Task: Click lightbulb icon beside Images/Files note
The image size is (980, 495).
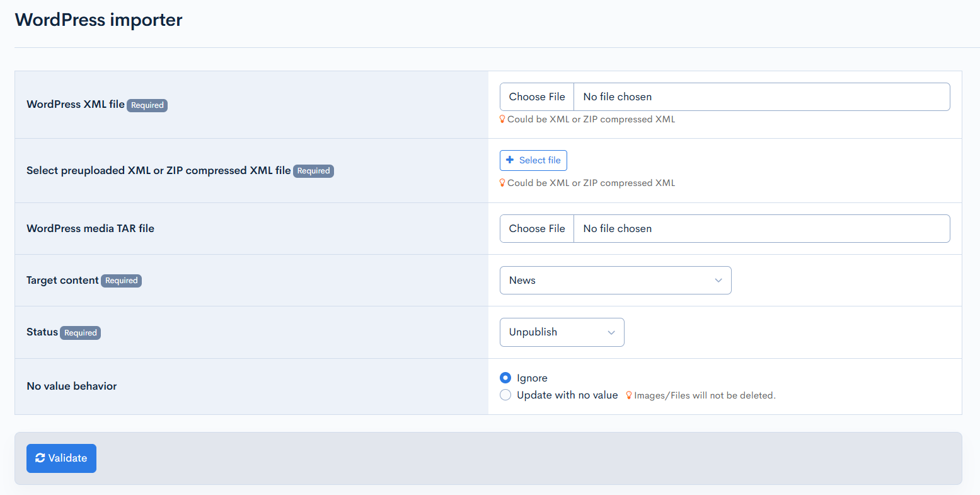Action: pyautogui.click(x=628, y=395)
